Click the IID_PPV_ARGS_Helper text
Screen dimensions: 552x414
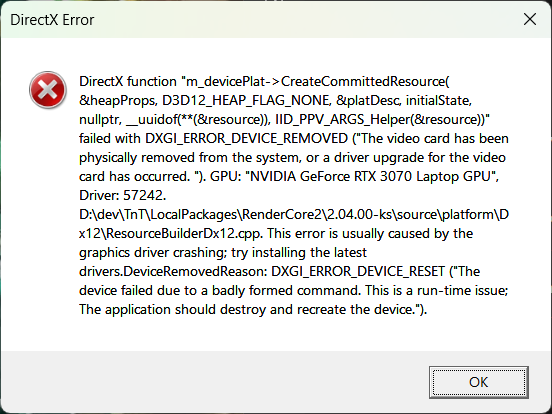click(343, 119)
